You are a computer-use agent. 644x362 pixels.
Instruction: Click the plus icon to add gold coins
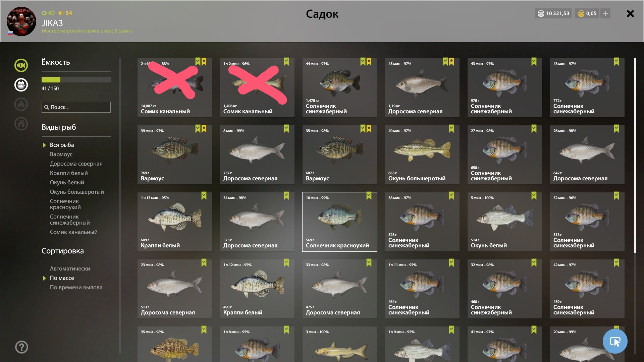click(605, 13)
